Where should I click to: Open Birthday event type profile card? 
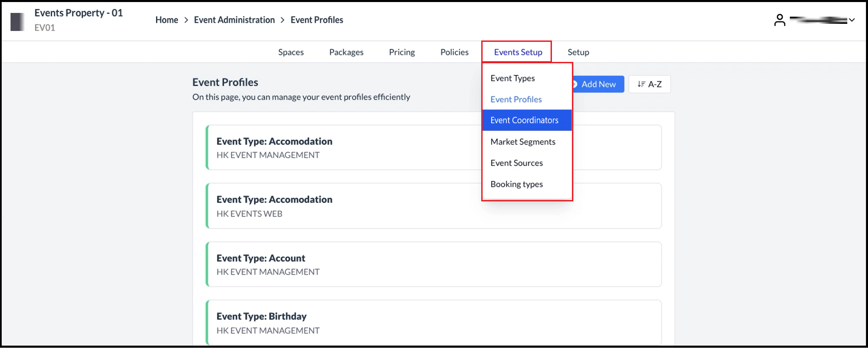433,322
